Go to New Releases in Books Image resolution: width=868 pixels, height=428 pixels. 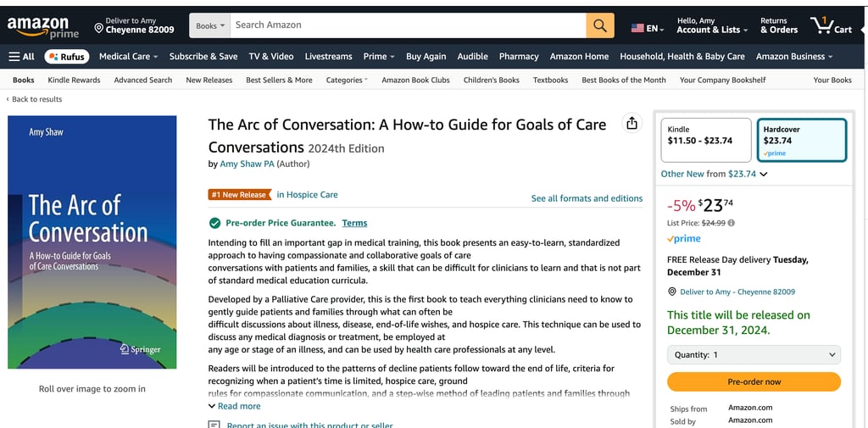(x=209, y=80)
